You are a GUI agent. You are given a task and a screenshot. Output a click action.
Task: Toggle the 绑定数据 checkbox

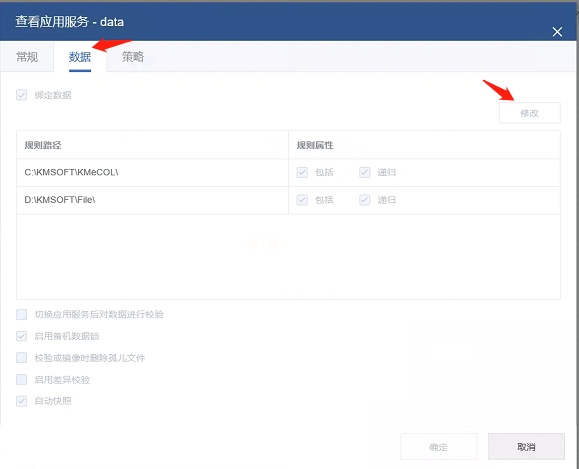[21, 95]
